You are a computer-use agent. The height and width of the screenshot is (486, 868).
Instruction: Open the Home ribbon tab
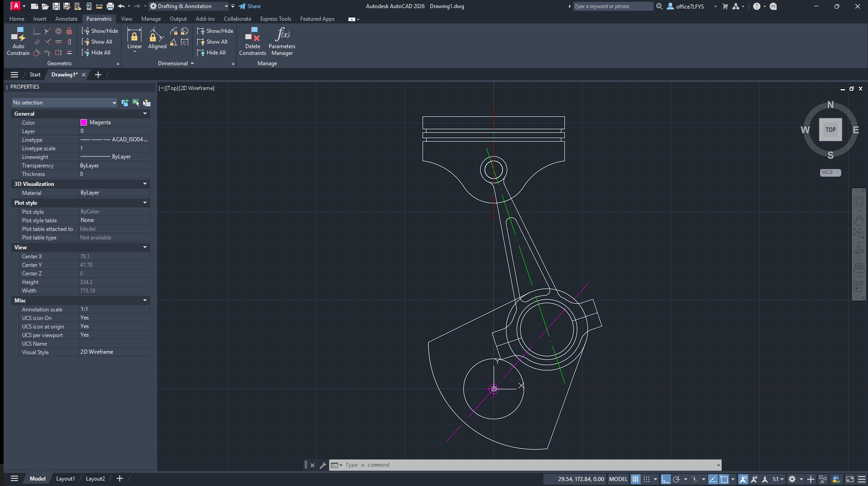pos(17,19)
